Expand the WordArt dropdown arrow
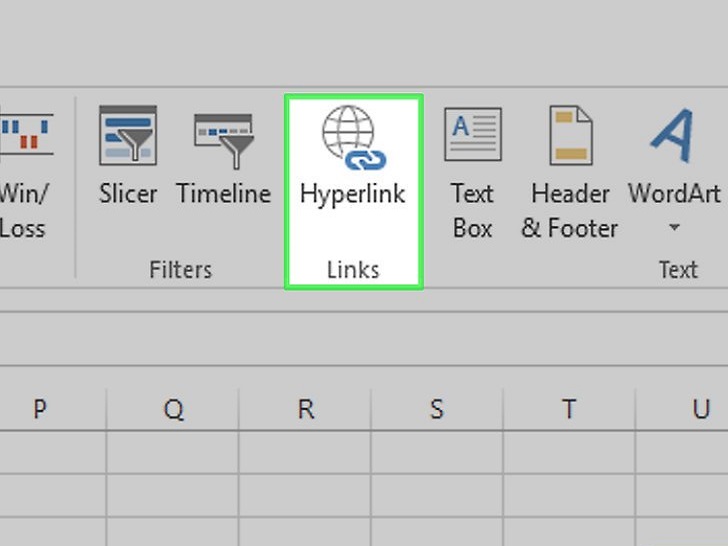 coord(674,229)
